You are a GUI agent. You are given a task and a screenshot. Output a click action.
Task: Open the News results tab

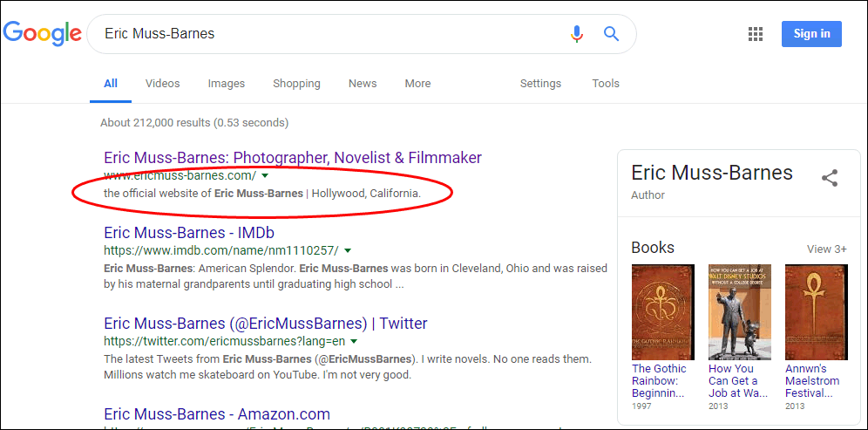point(363,84)
